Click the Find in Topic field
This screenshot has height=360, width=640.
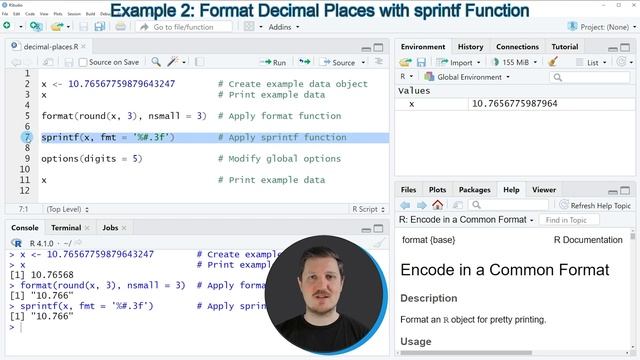coord(569,220)
